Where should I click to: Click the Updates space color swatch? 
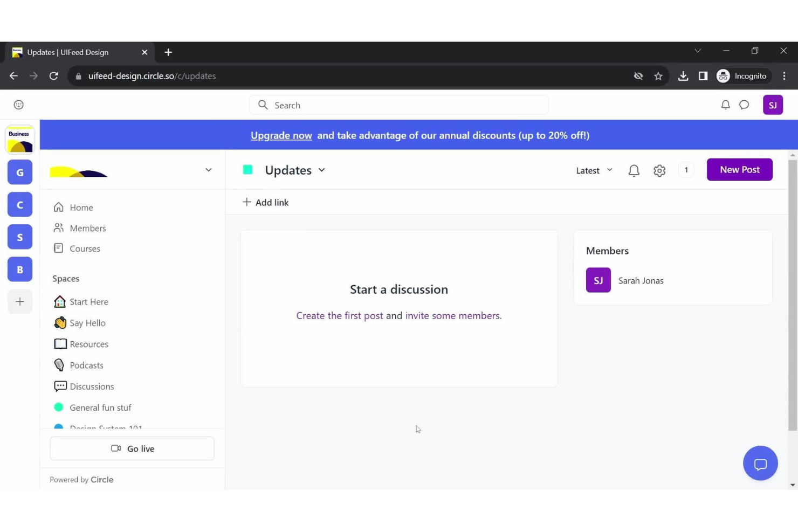[247, 170]
